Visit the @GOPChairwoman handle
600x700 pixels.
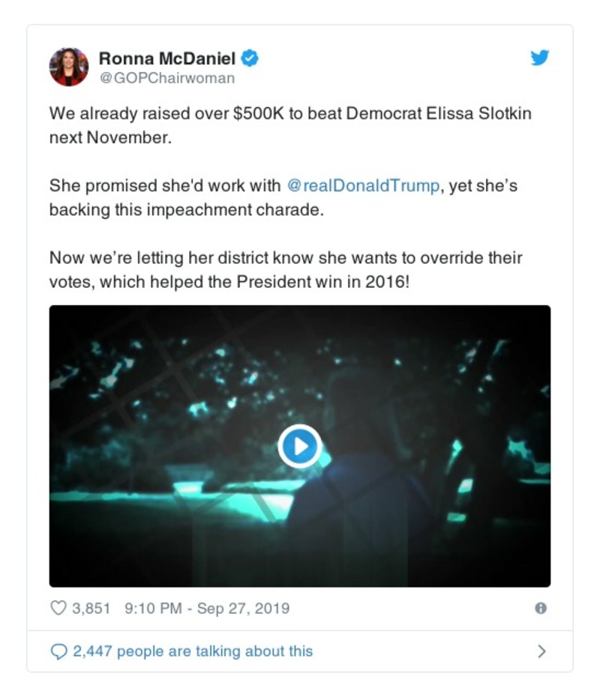pos(166,78)
